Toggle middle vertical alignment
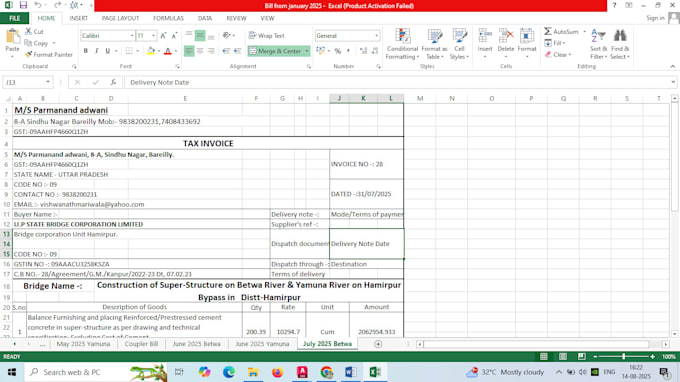680x382 pixels. click(200, 35)
